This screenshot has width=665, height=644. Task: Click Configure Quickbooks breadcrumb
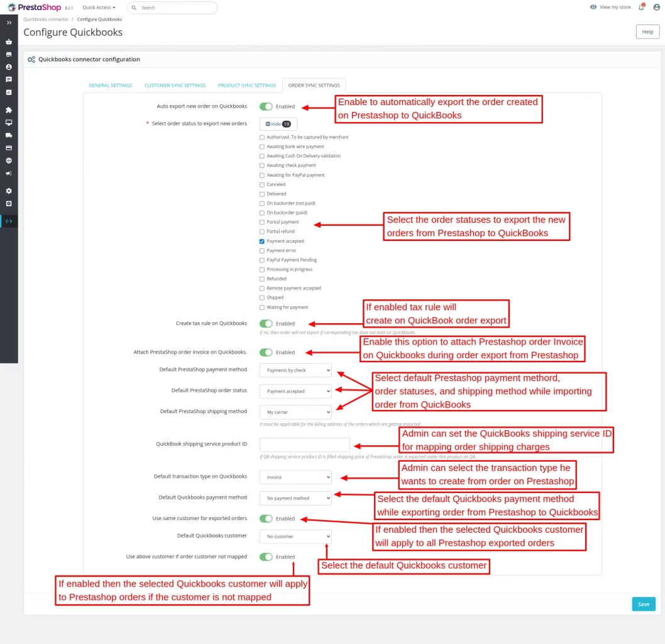pyautogui.click(x=99, y=19)
